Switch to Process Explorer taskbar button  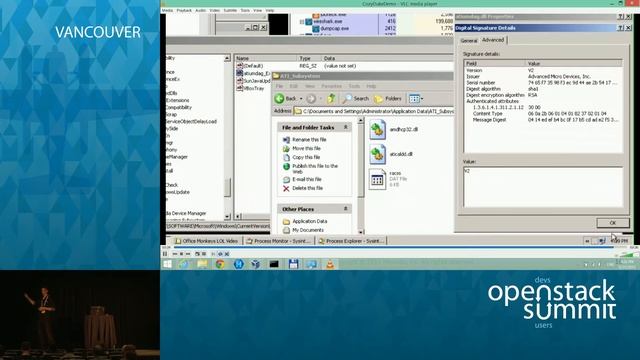(x=351, y=241)
